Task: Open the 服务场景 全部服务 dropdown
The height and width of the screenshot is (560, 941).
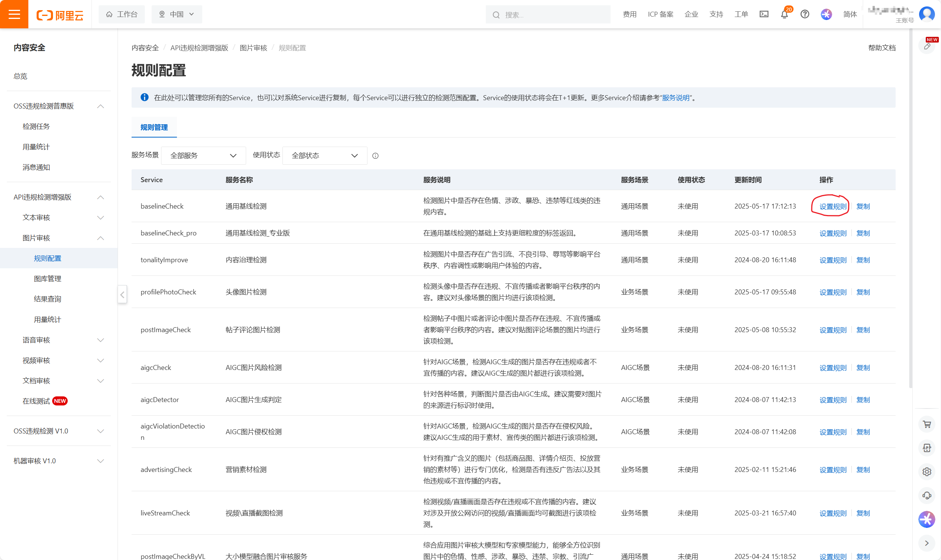Action: tap(203, 156)
